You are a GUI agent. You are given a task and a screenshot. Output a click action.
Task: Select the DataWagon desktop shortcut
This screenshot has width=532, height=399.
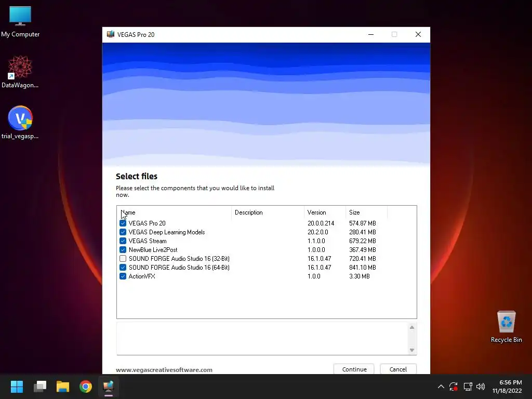coord(20,72)
